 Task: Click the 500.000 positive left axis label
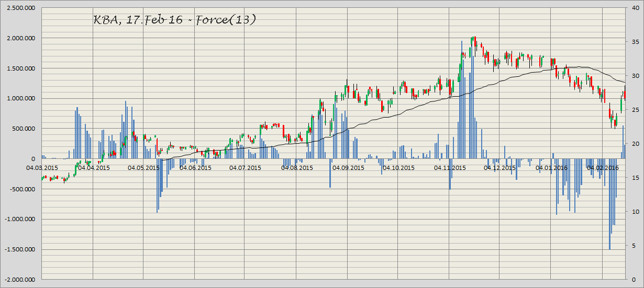[24, 129]
